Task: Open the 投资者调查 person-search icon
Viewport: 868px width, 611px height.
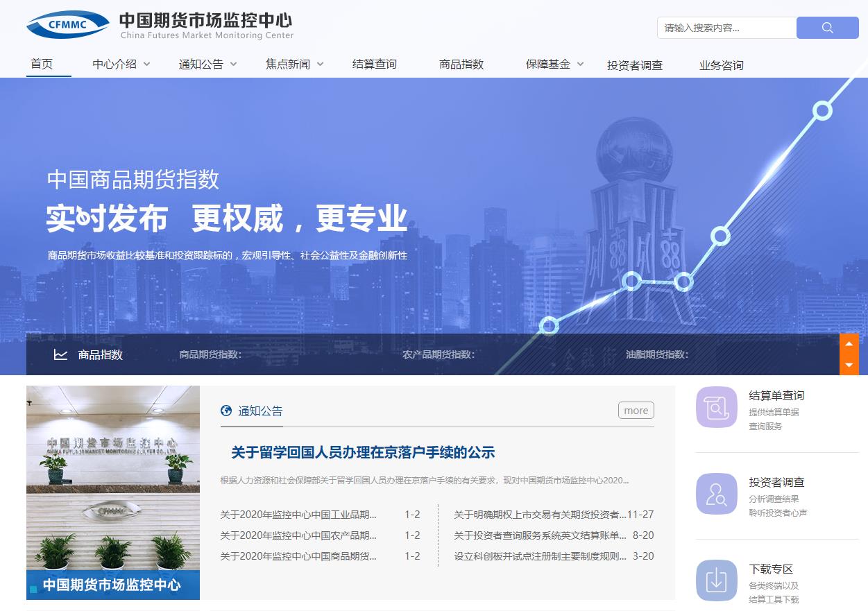Action: click(x=717, y=494)
